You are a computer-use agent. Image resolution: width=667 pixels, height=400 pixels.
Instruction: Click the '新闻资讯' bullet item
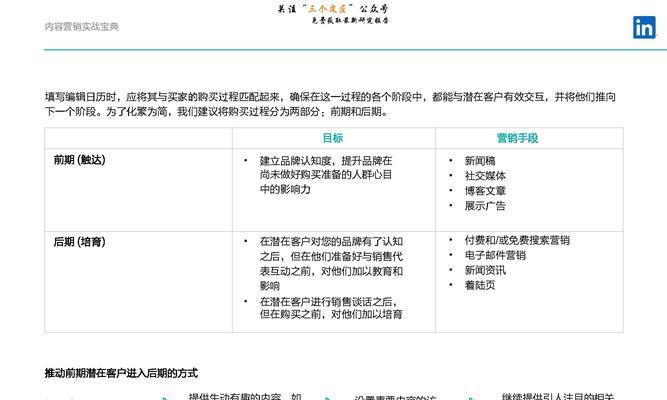[x=485, y=270]
